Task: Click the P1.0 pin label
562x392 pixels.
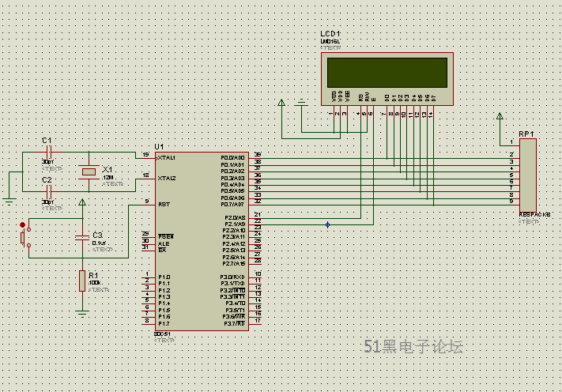Action: tap(164, 277)
